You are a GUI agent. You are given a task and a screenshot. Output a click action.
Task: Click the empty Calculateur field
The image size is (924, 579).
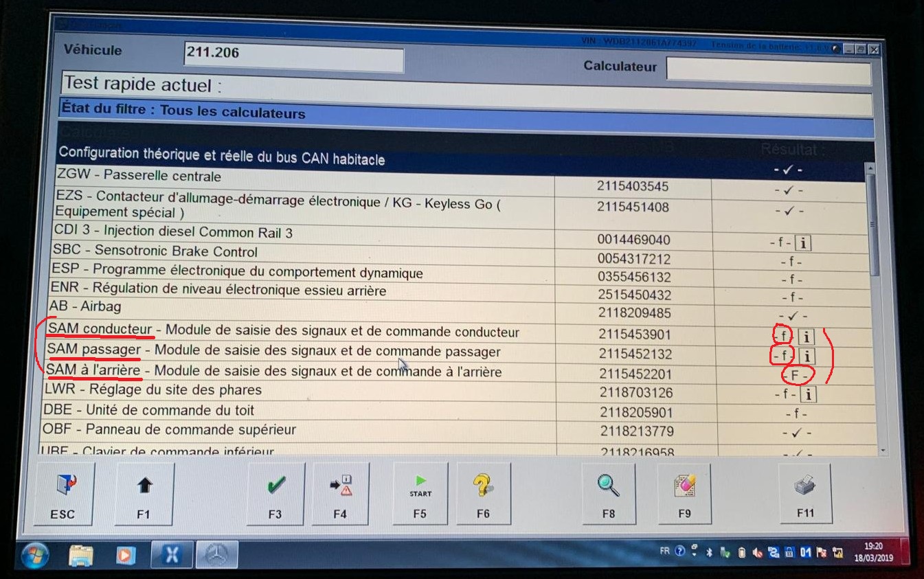pos(769,71)
